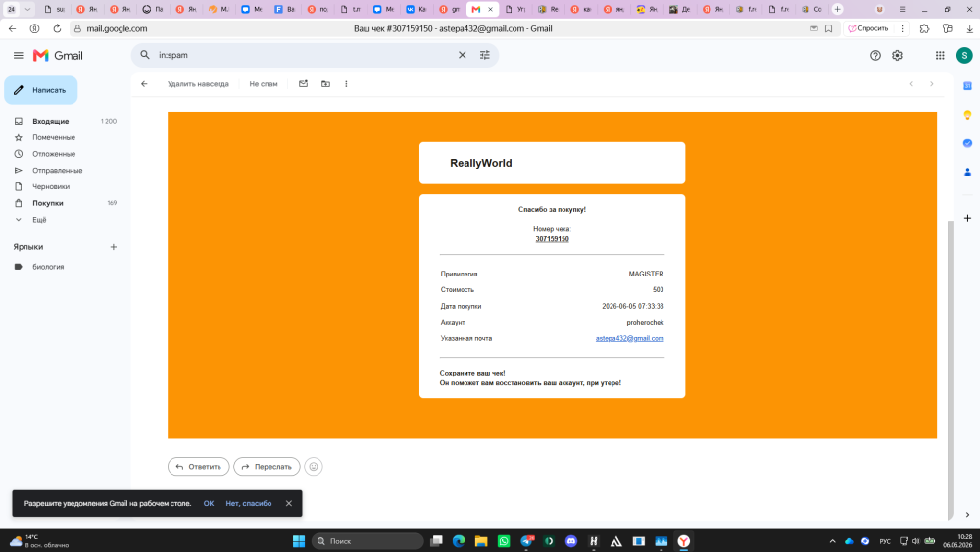Viewport: 980px width, 552px height.
Task: Open the Move to folder icon
Action: [x=325, y=83]
